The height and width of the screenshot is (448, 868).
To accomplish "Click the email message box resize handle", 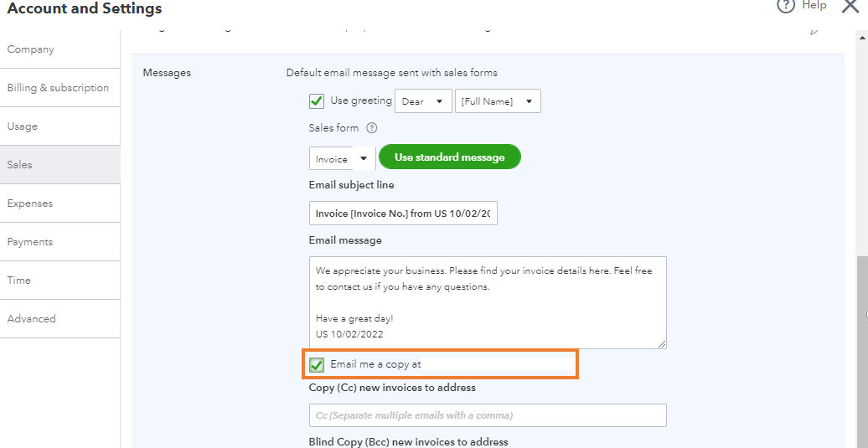I will click(x=662, y=344).
